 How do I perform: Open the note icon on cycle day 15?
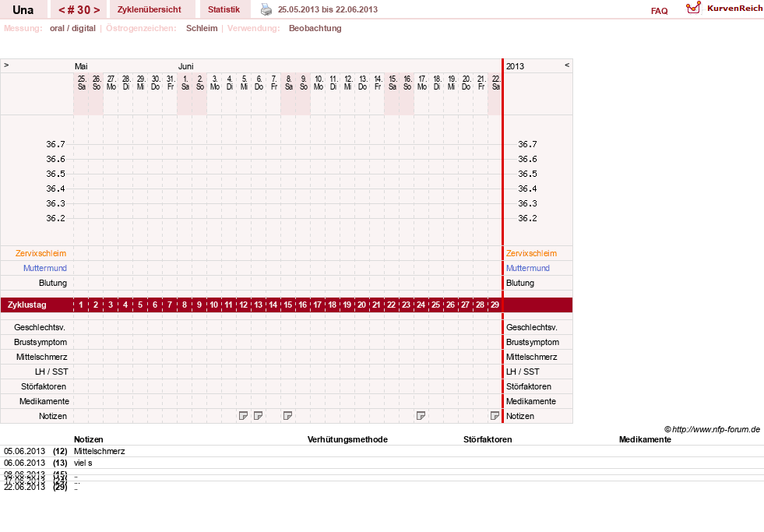click(x=287, y=416)
